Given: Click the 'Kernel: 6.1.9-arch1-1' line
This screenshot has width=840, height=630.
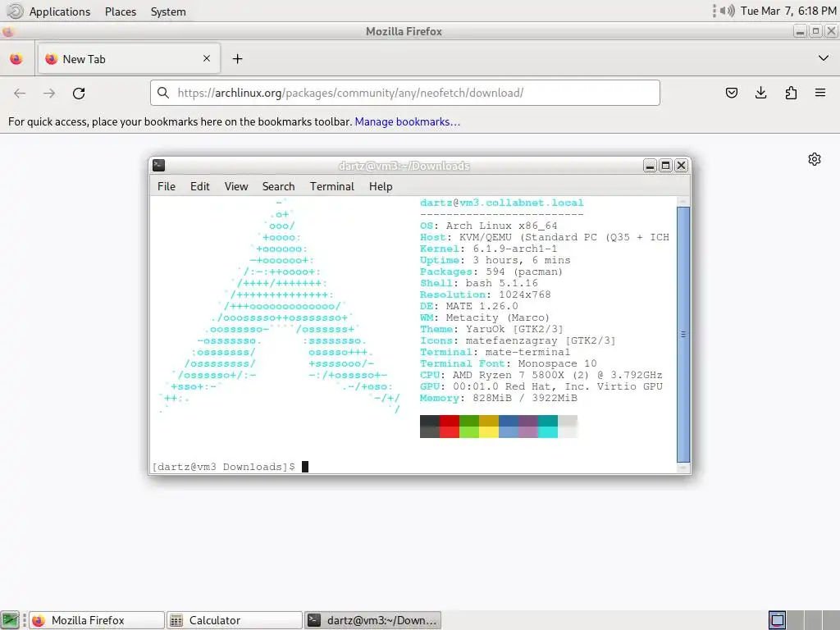Looking at the screenshot, I should [x=489, y=249].
